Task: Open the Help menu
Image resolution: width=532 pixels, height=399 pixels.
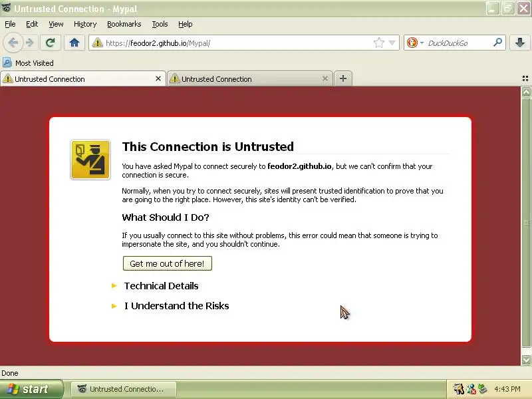Action: point(186,24)
